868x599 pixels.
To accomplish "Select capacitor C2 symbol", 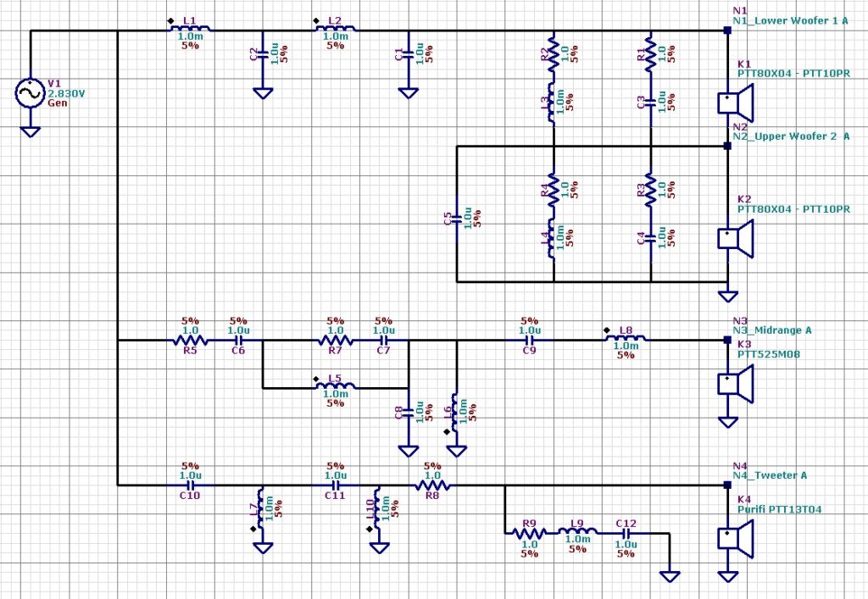I will coord(263,53).
